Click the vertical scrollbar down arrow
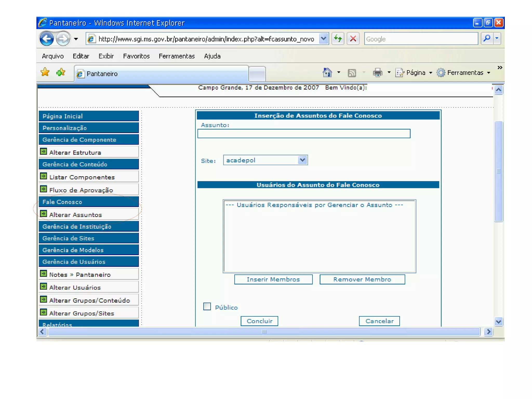Viewport: 532px width, 399px height. [498, 322]
